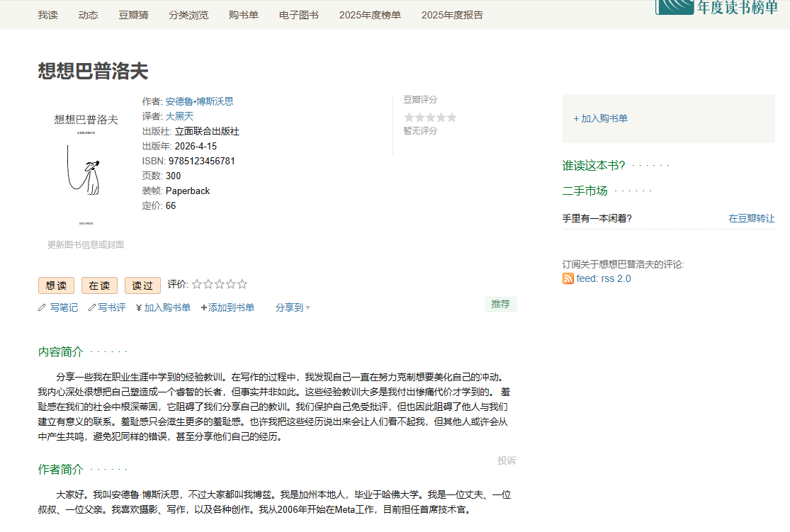Mark book as 读过
Image resolution: width=790 pixels, height=532 pixels.
pos(142,285)
